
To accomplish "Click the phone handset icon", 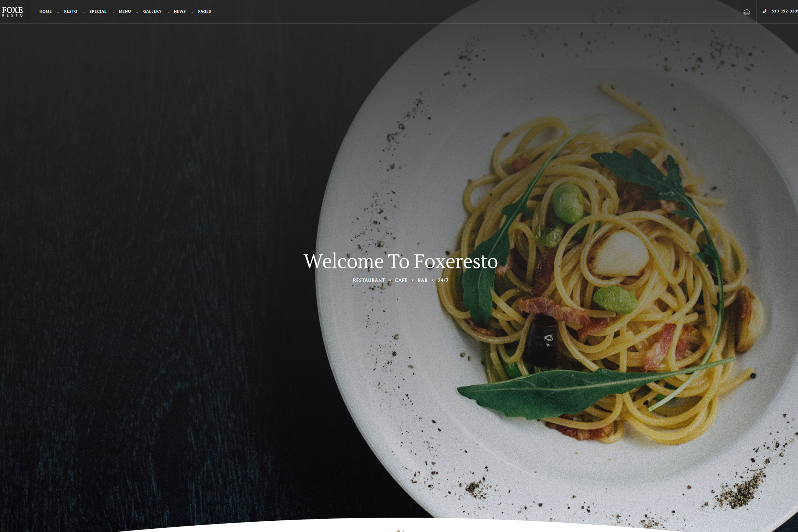I will pos(764,11).
